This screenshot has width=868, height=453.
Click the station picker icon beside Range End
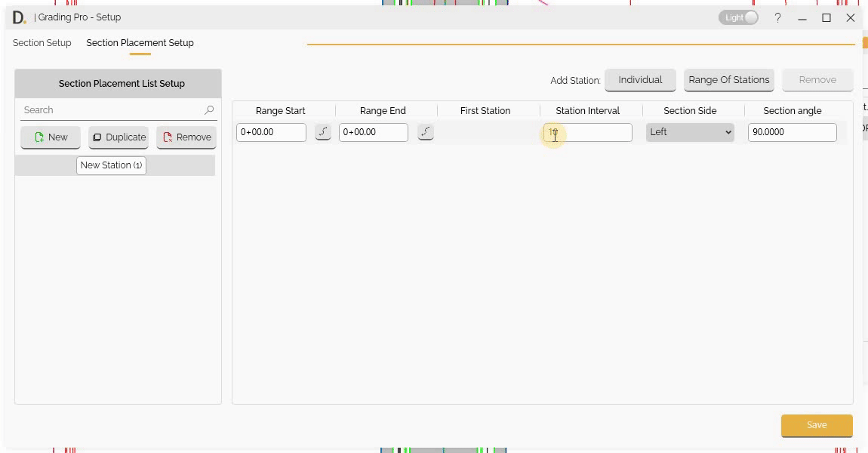425,132
